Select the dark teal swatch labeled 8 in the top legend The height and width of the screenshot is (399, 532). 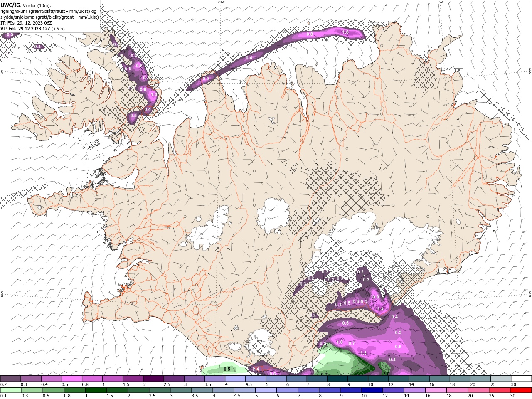(x=337, y=378)
